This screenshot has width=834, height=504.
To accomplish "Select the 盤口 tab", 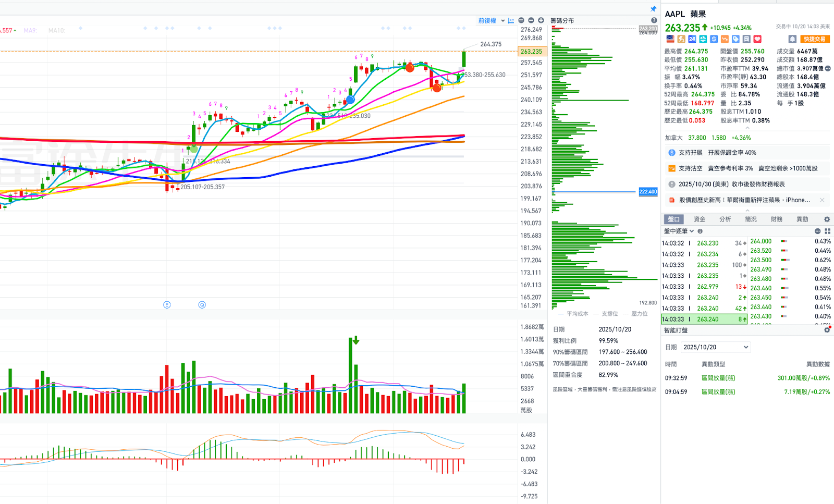I will (x=674, y=219).
